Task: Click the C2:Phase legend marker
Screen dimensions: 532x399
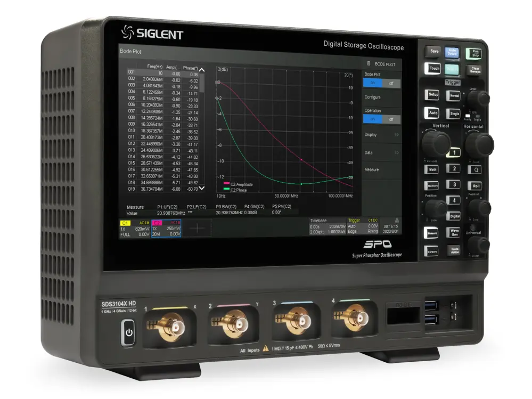Action: pos(226,189)
